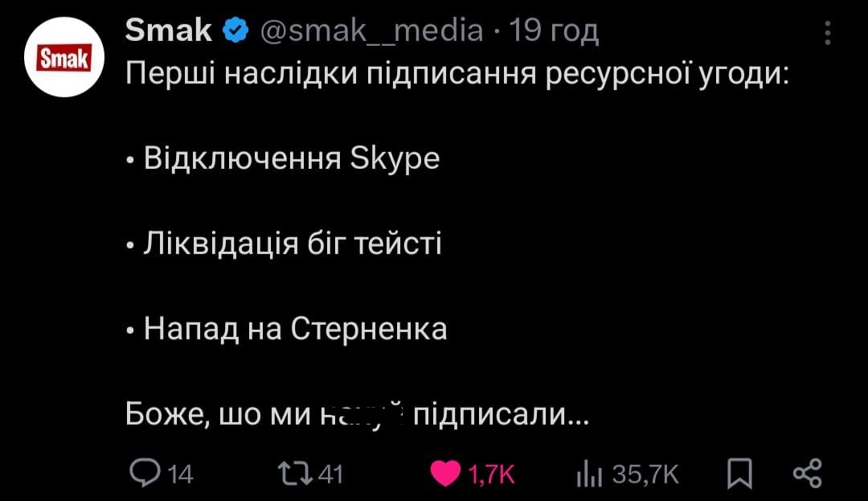Click the display name Smak

pos(169,31)
